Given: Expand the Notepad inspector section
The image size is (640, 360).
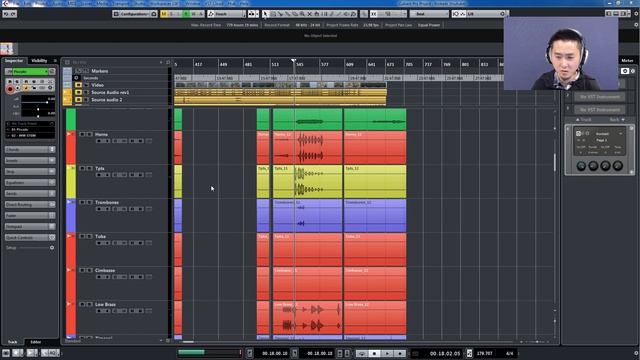Looking at the screenshot, I should [30, 226].
